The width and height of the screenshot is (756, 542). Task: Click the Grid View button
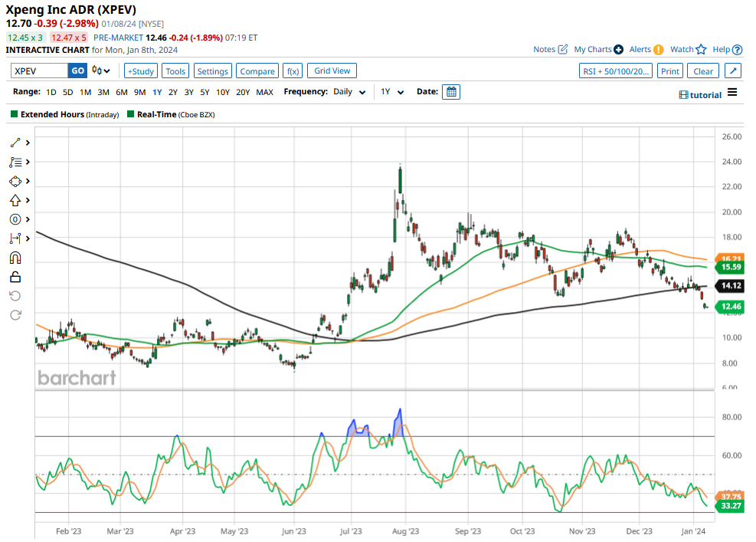332,71
